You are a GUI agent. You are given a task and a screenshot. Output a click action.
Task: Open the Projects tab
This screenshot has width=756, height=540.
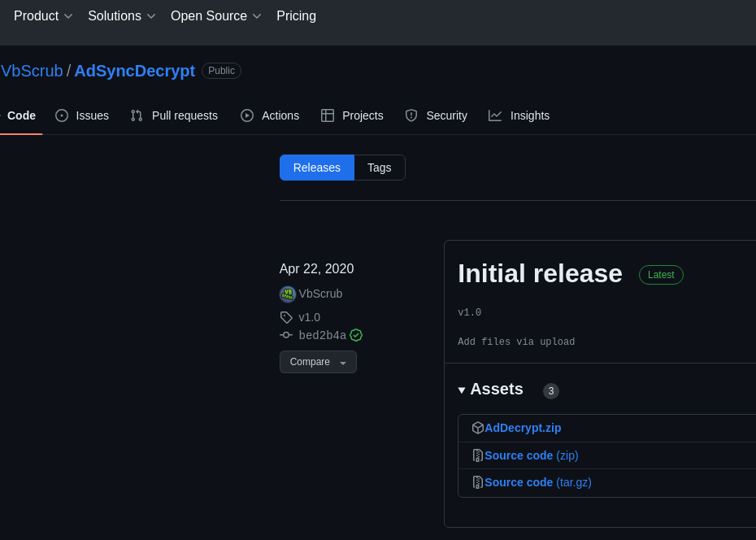pyautogui.click(x=352, y=115)
